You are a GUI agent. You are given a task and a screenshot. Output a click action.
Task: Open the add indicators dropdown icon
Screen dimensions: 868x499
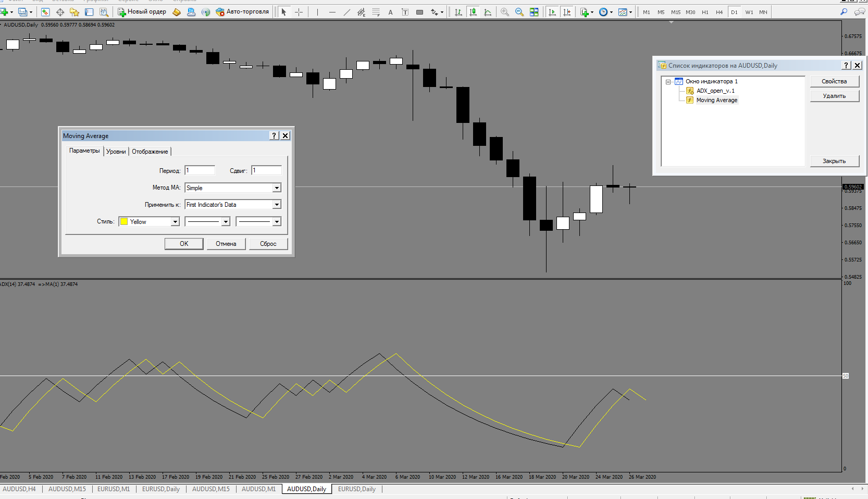tap(587, 12)
